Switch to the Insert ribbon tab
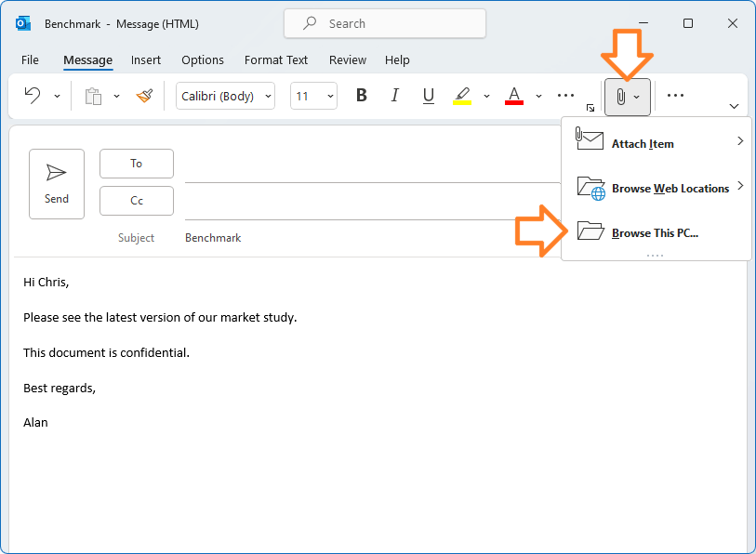Screen dimensions: 756x554 coord(145,59)
